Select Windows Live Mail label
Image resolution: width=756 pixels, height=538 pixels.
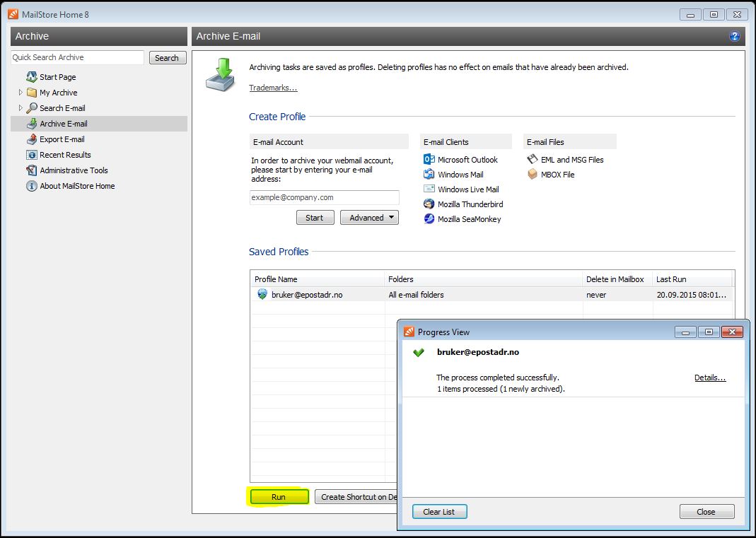[x=468, y=189]
